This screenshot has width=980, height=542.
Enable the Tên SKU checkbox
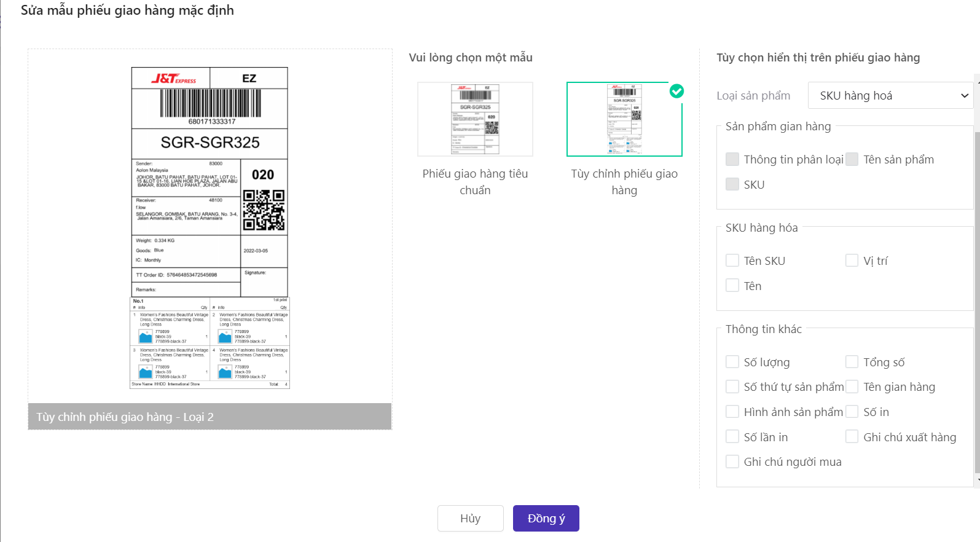[x=732, y=261]
